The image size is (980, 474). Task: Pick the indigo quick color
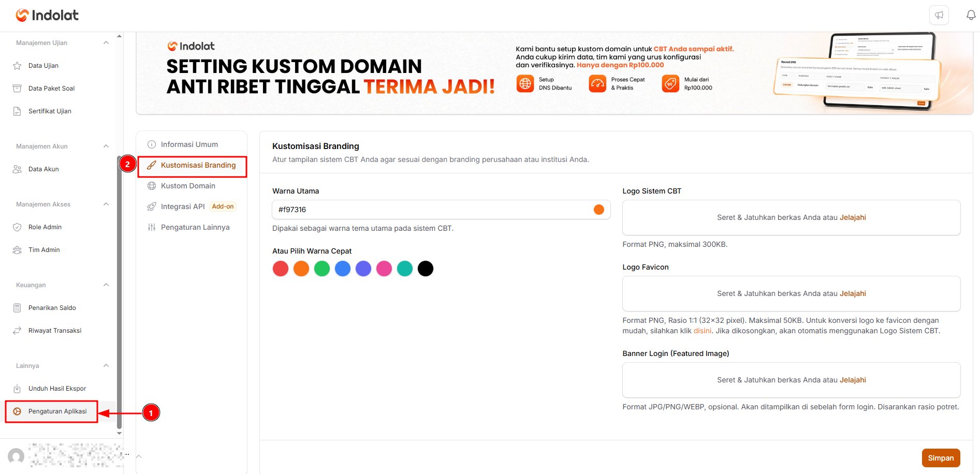click(363, 269)
